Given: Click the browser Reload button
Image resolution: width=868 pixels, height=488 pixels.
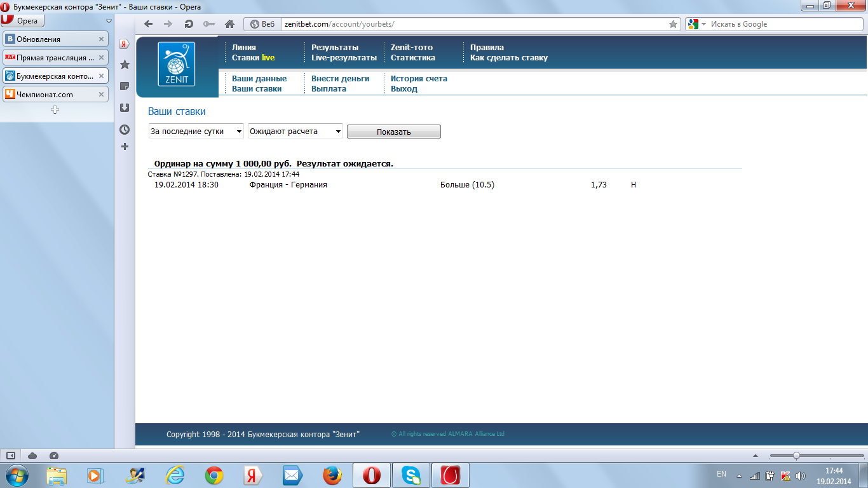Looking at the screenshot, I should tap(189, 24).
